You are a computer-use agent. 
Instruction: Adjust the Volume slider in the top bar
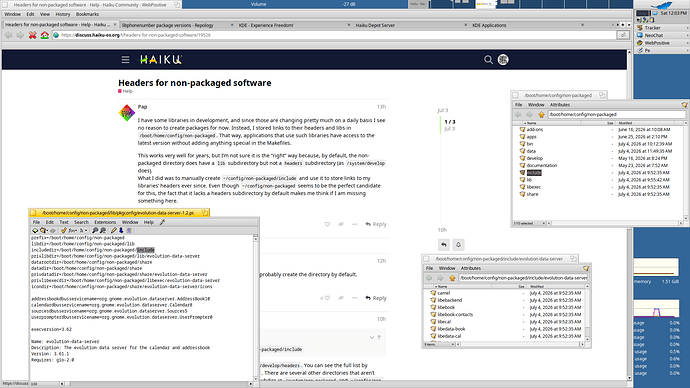[295, 4]
